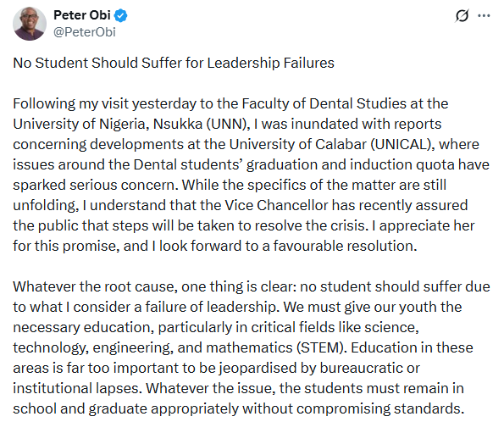Screen dimensions: 504x422
Task: Open the @PeterObi handle link
Action: (85, 32)
